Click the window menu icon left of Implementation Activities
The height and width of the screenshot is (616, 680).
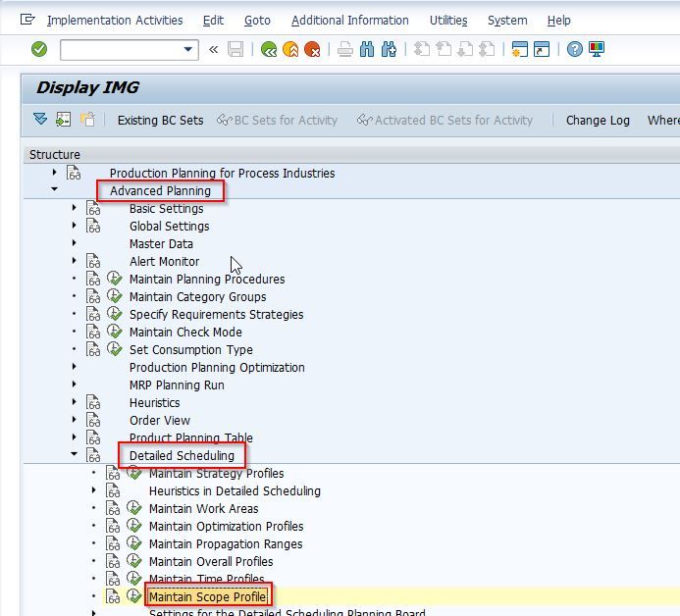[x=27, y=20]
